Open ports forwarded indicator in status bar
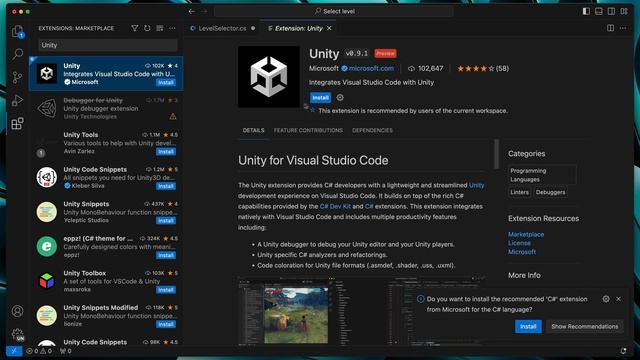Screen dimensions: 640x360 65,351
